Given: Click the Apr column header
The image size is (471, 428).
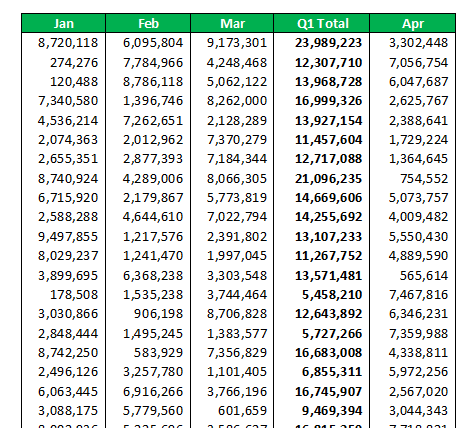Looking at the screenshot, I should point(413,23).
